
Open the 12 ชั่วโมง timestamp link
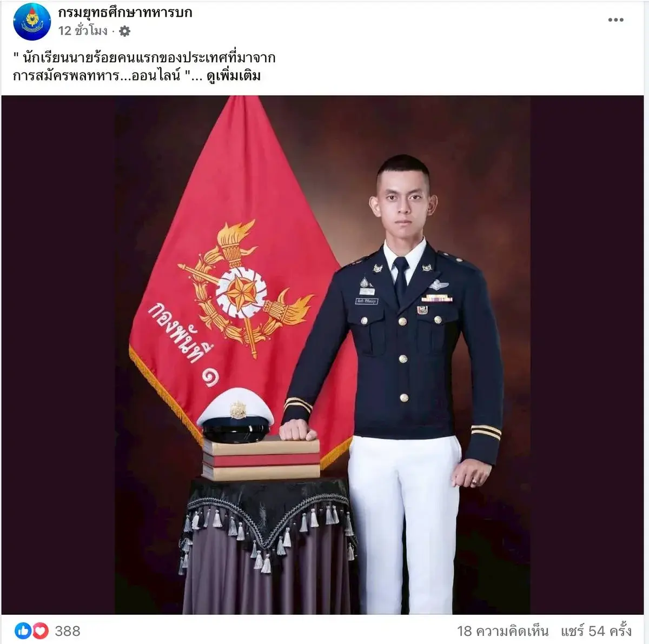83,31
